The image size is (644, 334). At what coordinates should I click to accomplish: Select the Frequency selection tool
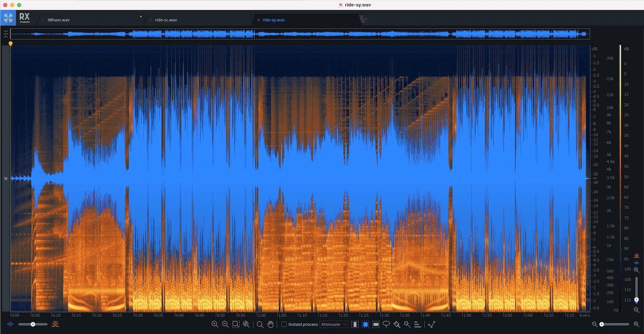tap(376, 324)
